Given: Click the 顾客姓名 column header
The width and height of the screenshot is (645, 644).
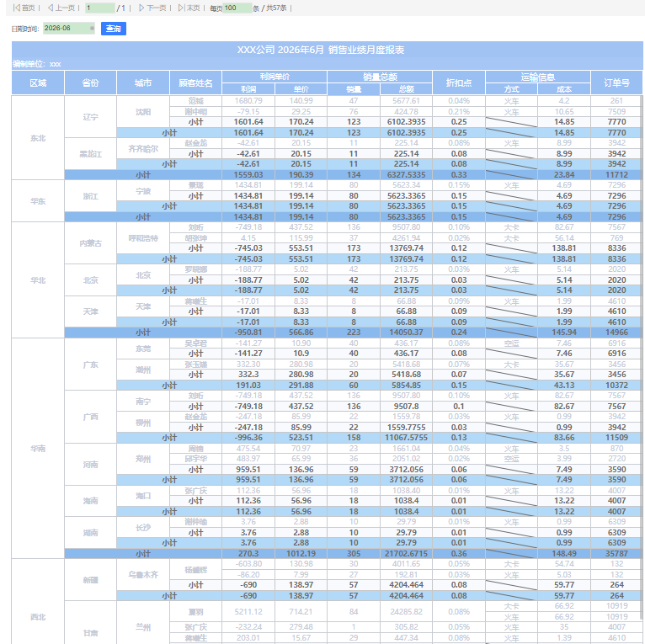Looking at the screenshot, I should pos(196,82).
